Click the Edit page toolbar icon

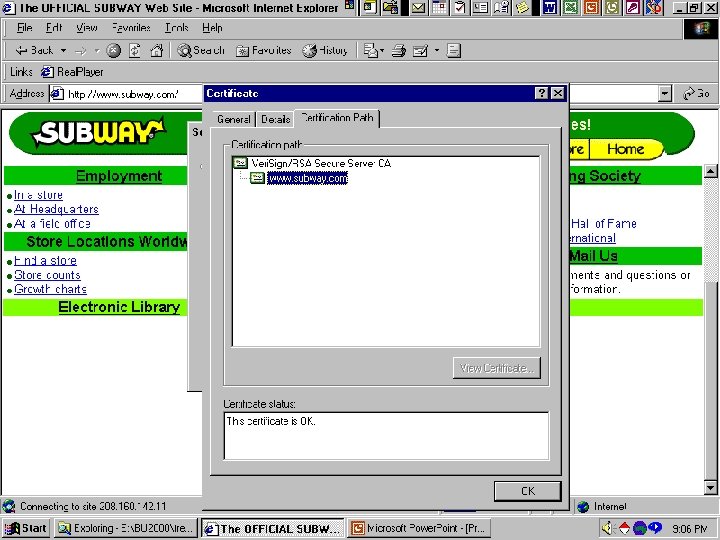420,51
